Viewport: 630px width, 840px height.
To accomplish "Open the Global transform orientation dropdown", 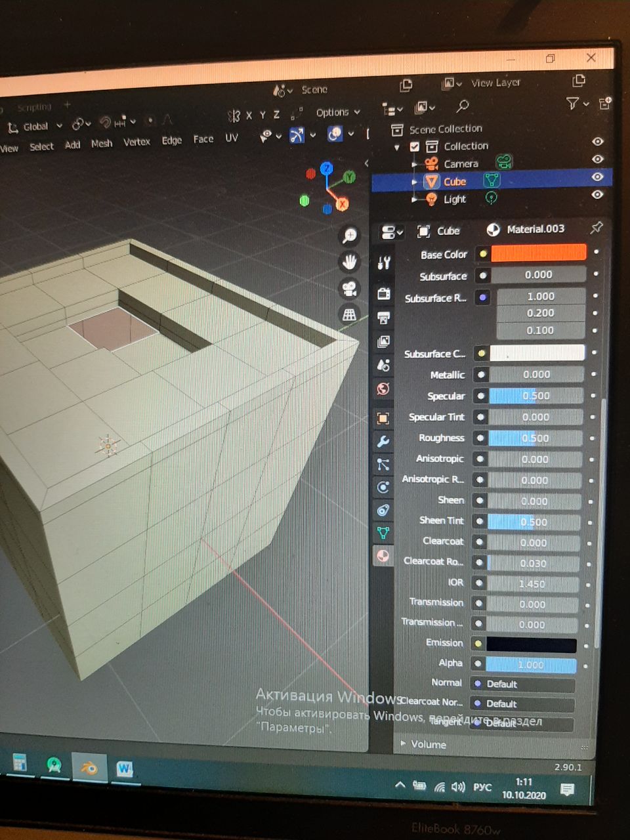I will [x=35, y=126].
